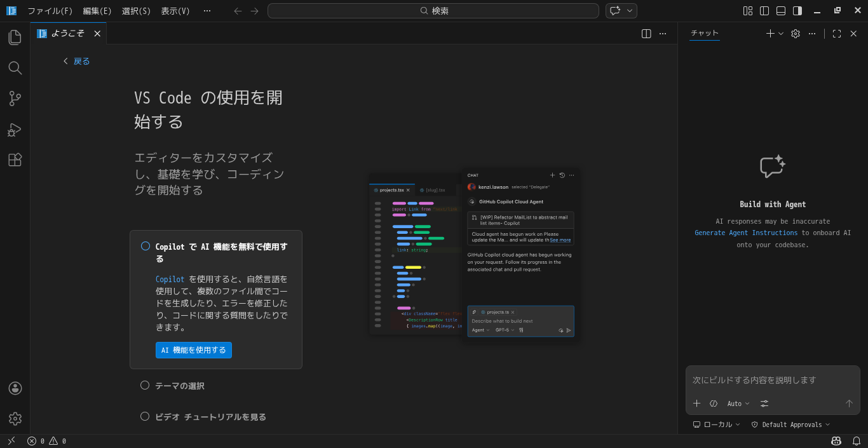This screenshot has height=448, width=868.
Task: Open the Accounts menu icon
Action: pos(15,388)
